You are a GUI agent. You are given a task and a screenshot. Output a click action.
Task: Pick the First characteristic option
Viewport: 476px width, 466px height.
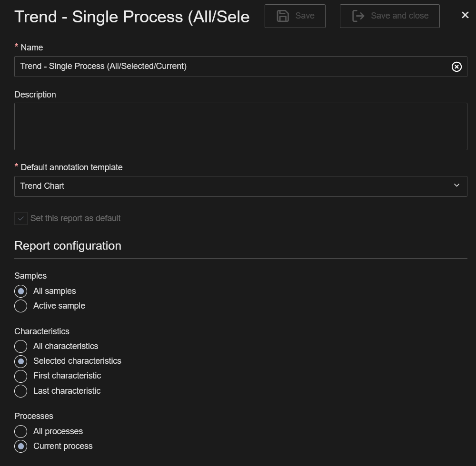(21, 376)
